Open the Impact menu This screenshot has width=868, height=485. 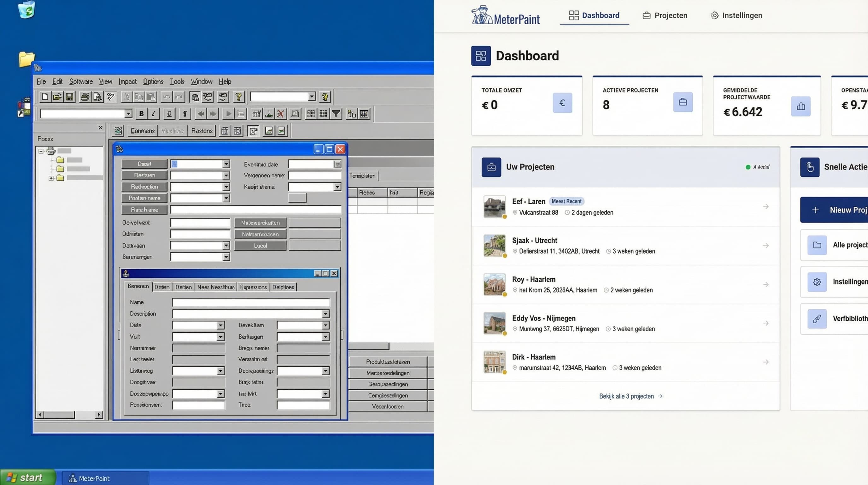[128, 81]
